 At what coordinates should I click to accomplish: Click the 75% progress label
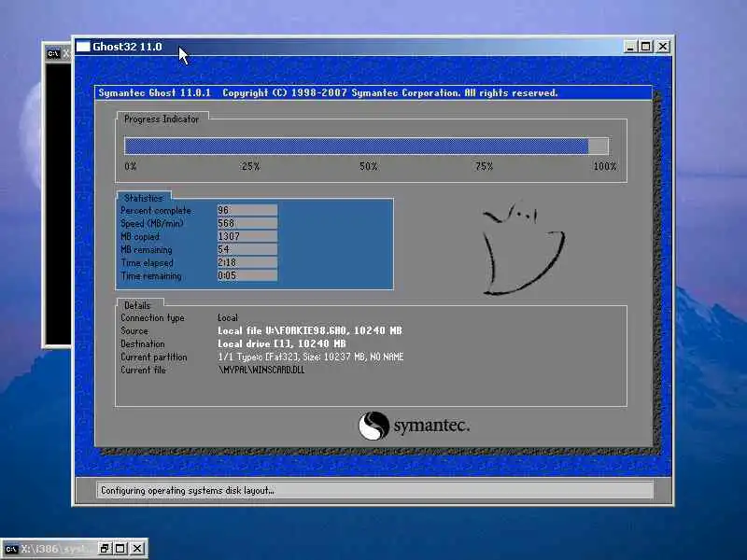coord(484,166)
